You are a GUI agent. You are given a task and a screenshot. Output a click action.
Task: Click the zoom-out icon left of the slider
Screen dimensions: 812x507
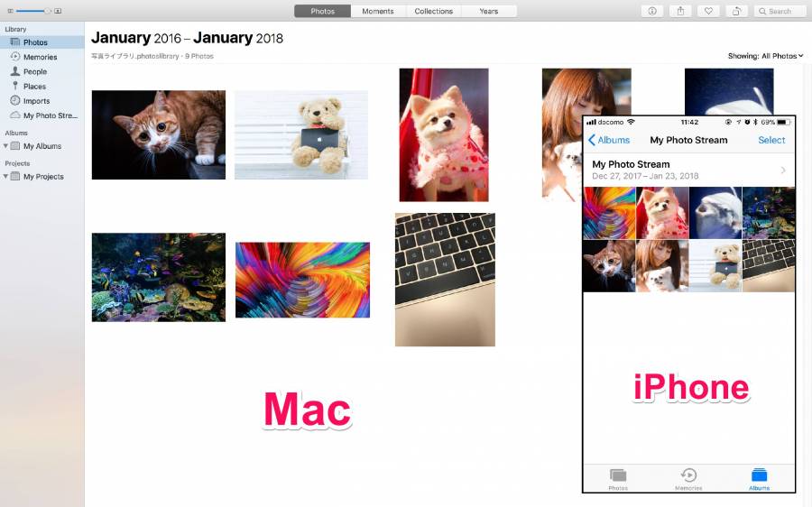[10, 11]
